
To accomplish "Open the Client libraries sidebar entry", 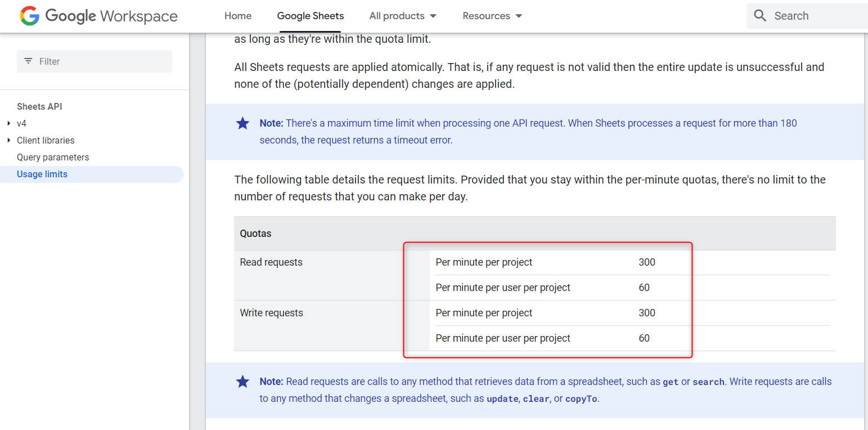I will pyautogui.click(x=46, y=140).
